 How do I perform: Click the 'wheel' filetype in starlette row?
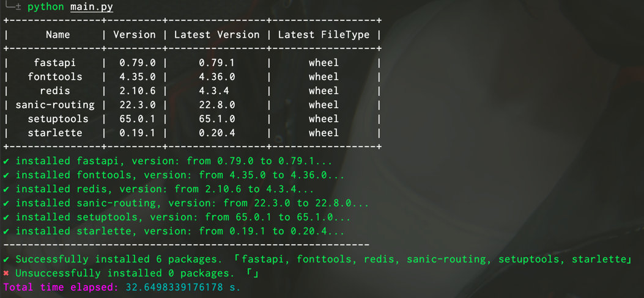click(324, 133)
